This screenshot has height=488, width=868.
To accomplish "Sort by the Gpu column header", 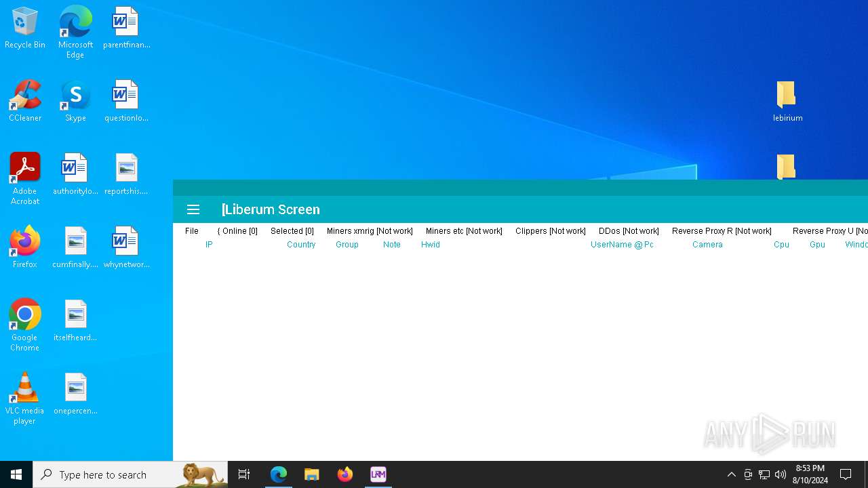I will pos(817,245).
